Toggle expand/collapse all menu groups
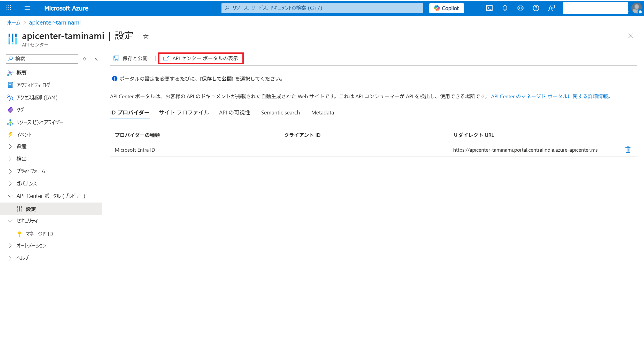 (85, 59)
